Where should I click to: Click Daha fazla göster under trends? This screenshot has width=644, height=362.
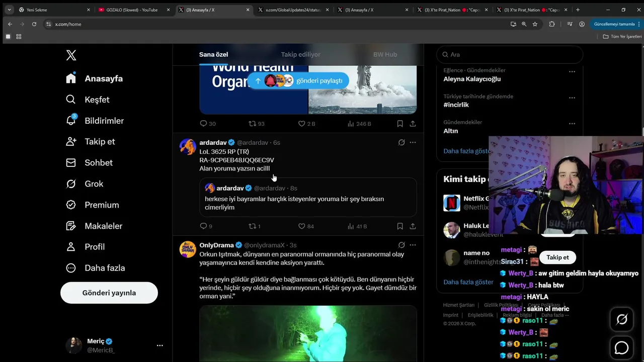click(466, 151)
